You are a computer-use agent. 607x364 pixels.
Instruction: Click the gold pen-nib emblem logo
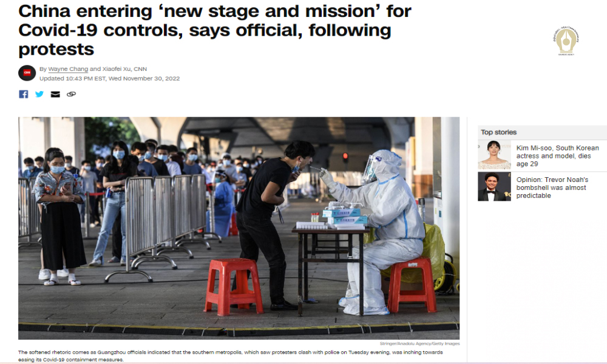pos(566,40)
